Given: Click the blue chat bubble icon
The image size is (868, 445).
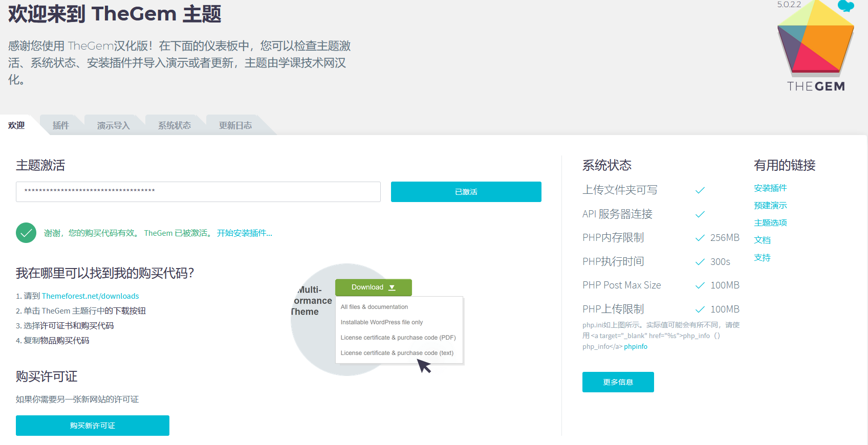Looking at the screenshot, I should click(x=846, y=6).
